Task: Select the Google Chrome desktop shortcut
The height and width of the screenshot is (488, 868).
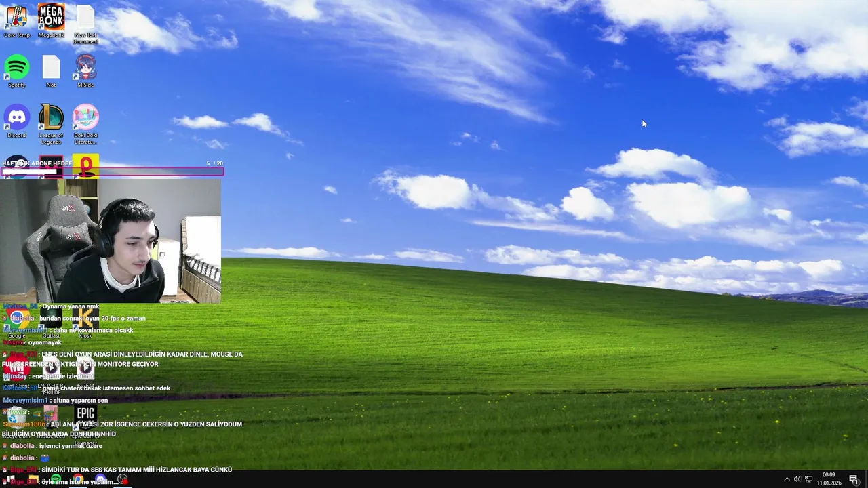Action: pyautogui.click(x=17, y=323)
